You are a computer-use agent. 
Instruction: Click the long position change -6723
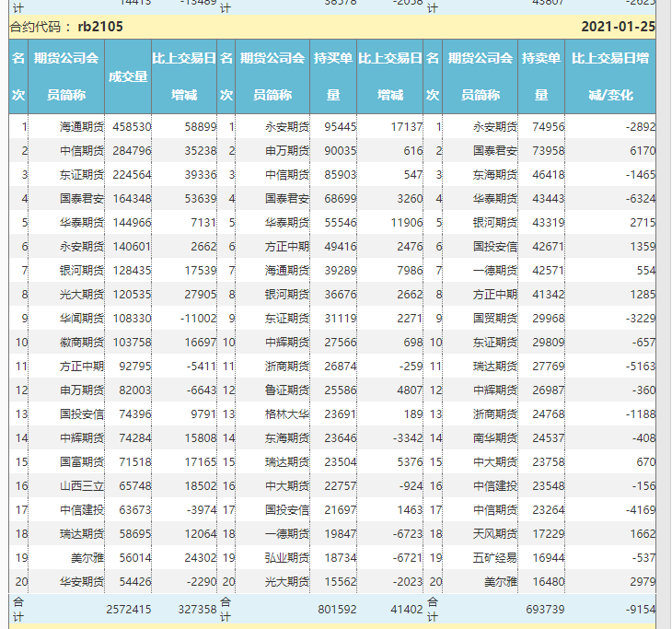tap(408, 534)
